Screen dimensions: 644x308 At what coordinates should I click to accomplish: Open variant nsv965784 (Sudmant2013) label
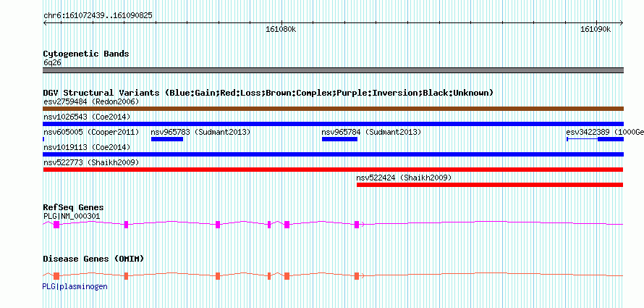(x=371, y=132)
